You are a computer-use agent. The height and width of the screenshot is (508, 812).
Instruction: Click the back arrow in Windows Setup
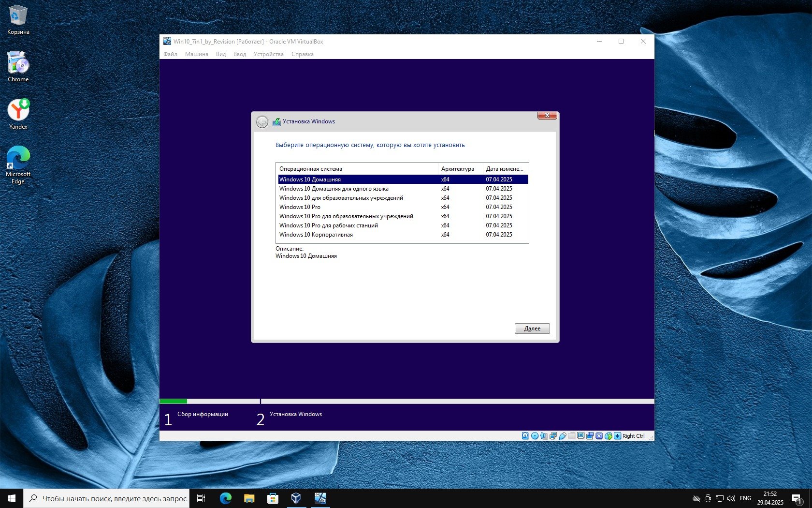tap(262, 122)
